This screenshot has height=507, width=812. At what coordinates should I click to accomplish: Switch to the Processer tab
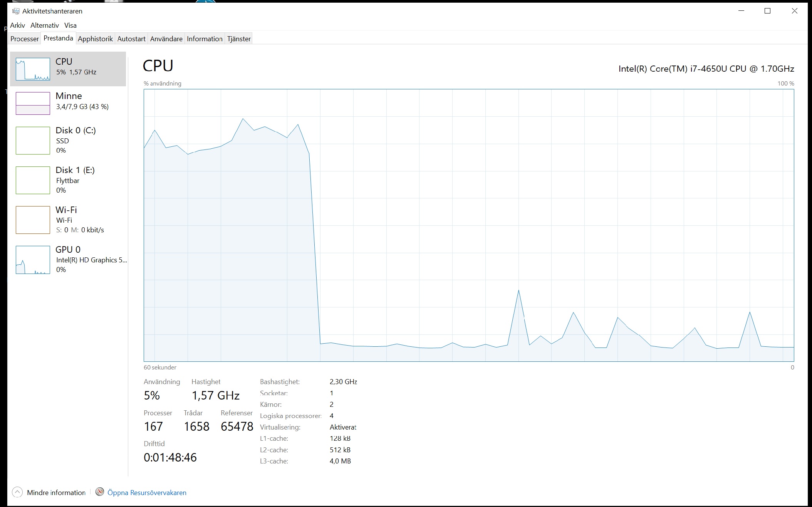point(25,39)
